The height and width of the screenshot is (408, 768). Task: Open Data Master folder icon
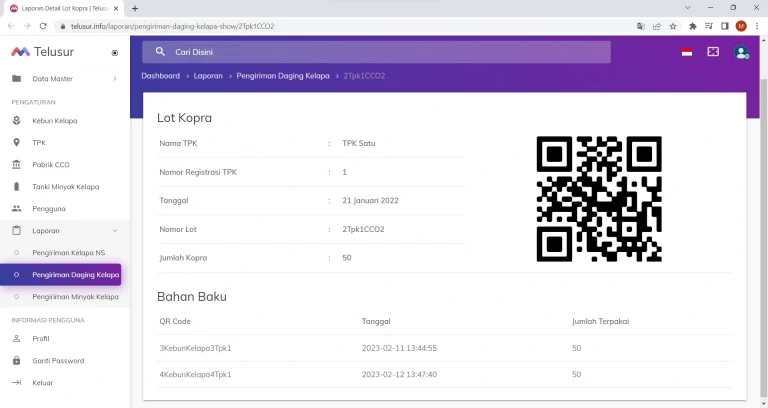click(16, 78)
